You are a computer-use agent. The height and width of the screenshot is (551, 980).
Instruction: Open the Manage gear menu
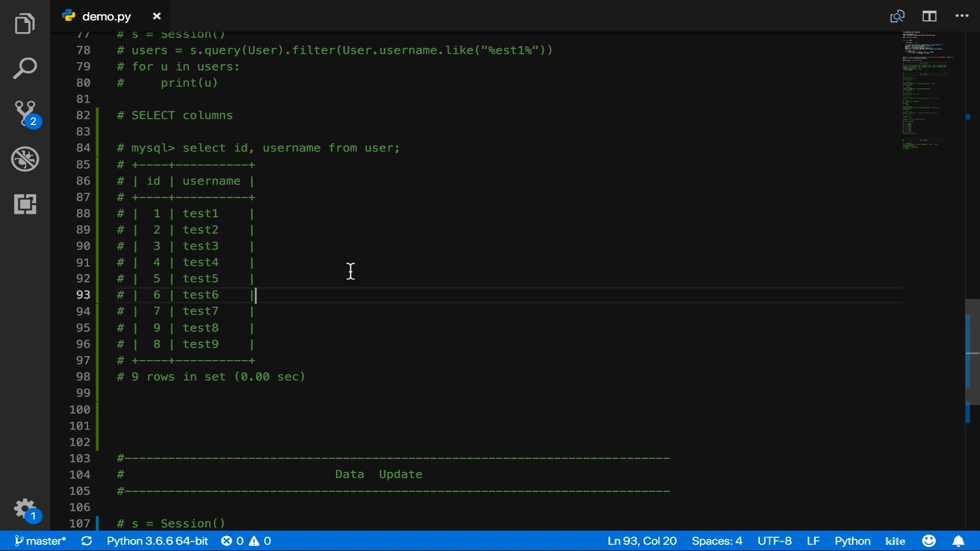24,509
